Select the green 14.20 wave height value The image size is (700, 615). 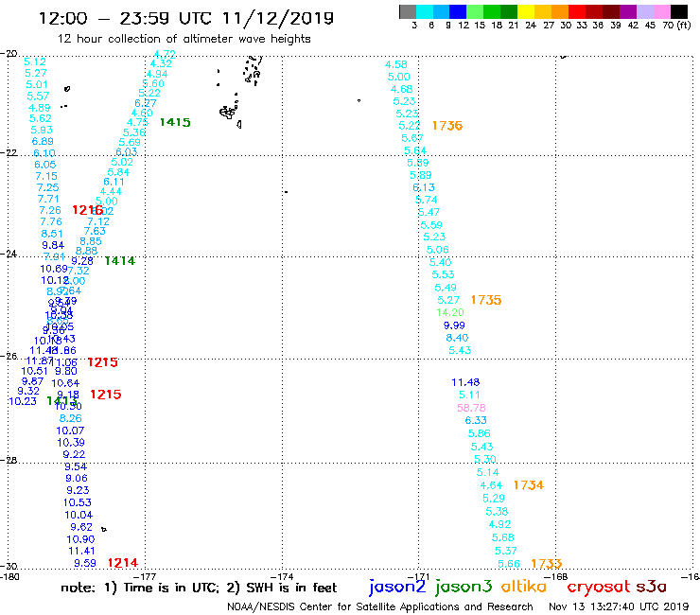(450, 312)
